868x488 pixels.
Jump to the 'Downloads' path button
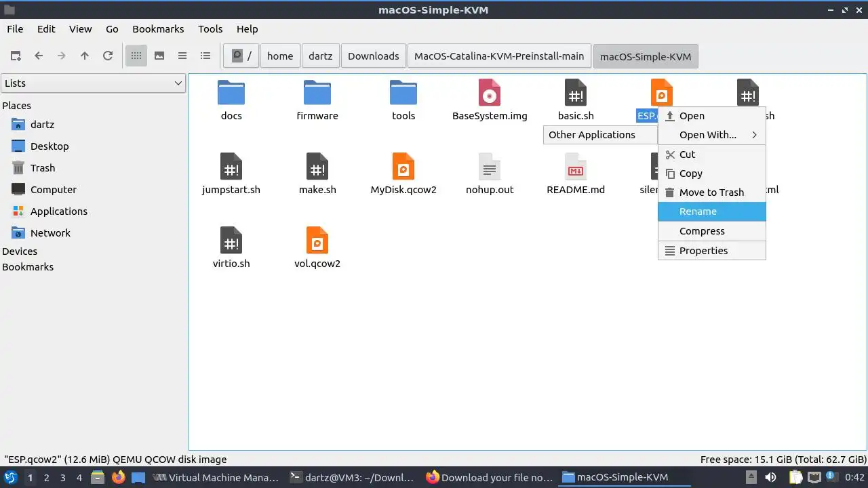tap(374, 56)
